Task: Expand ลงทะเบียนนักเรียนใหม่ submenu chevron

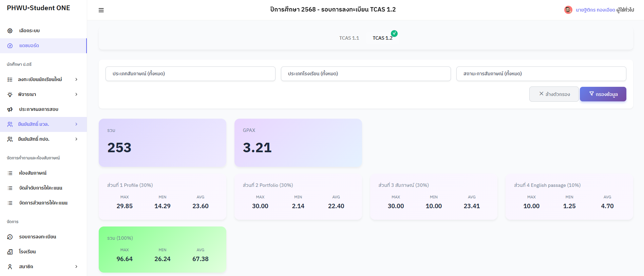Action: tap(76, 79)
